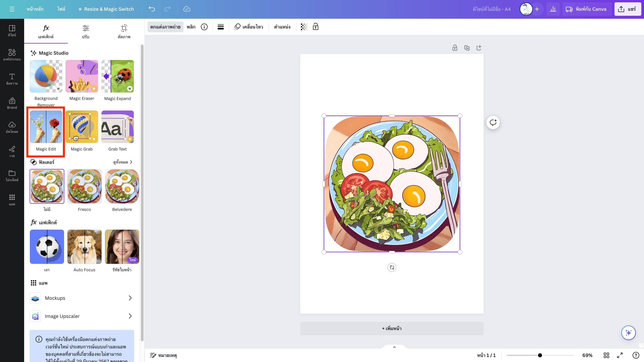Toggle the page lock icon above the canvas
Image resolution: width=644 pixels, height=362 pixels.
(x=455, y=48)
